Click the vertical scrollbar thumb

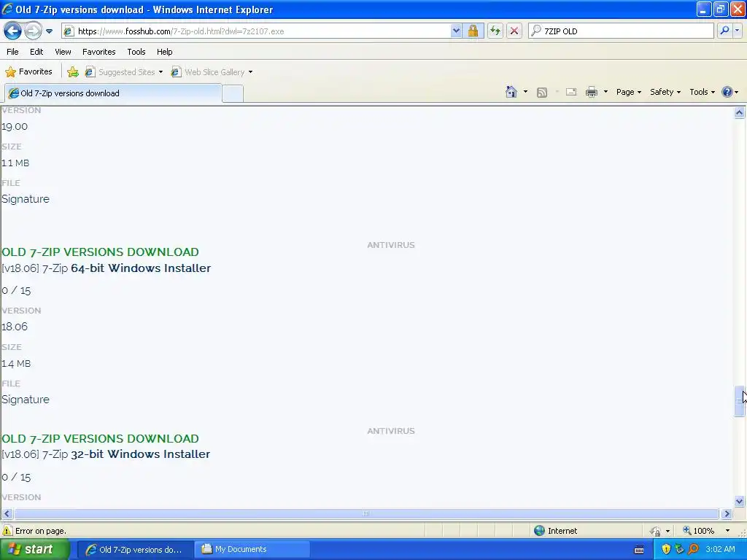[739, 402]
